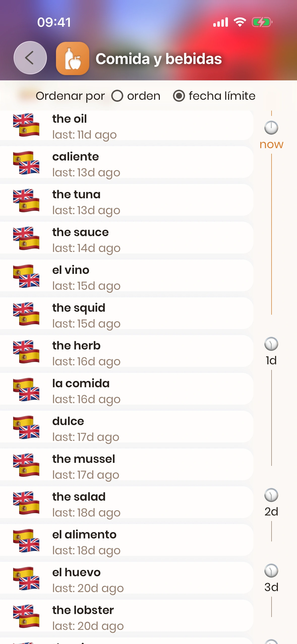Tap the orange food and drinks category icon
Viewport: 297px width, 644px height.
(x=73, y=58)
